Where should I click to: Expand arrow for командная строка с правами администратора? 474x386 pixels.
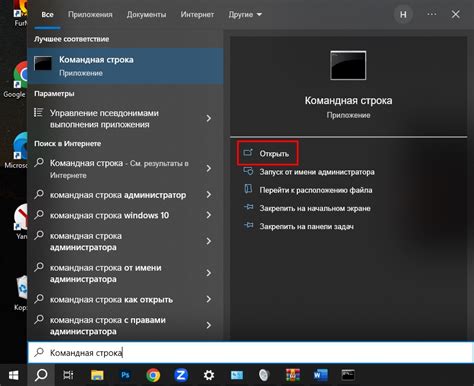point(209,325)
